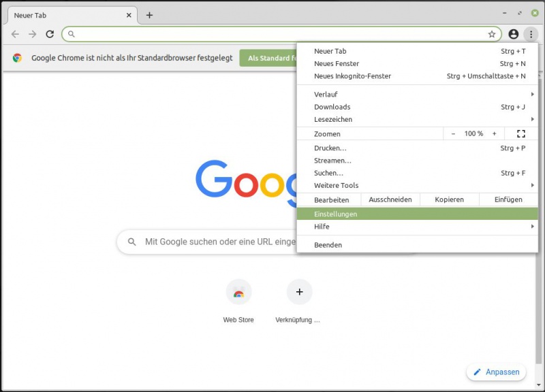Click into the Google search field

(x=206, y=242)
